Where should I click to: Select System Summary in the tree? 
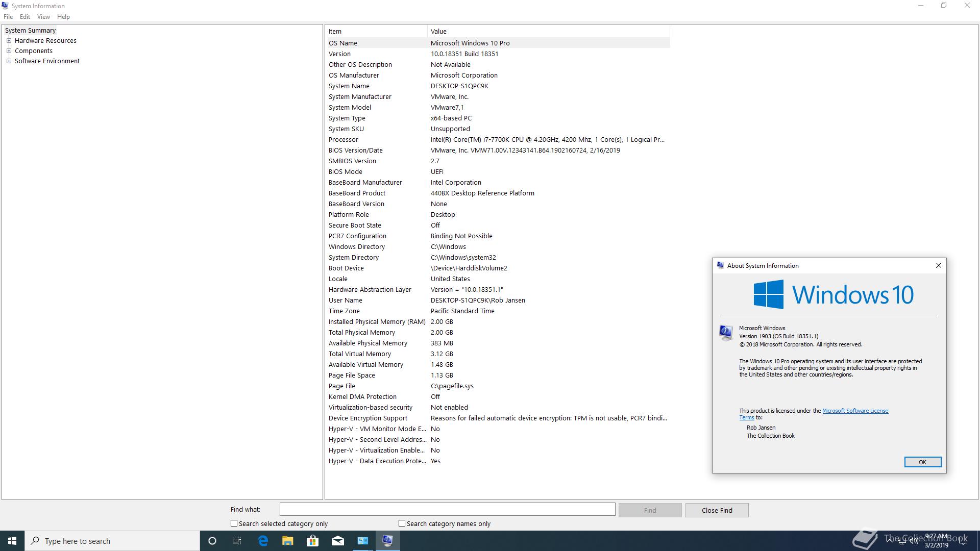pyautogui.click(x=30, y=31)
